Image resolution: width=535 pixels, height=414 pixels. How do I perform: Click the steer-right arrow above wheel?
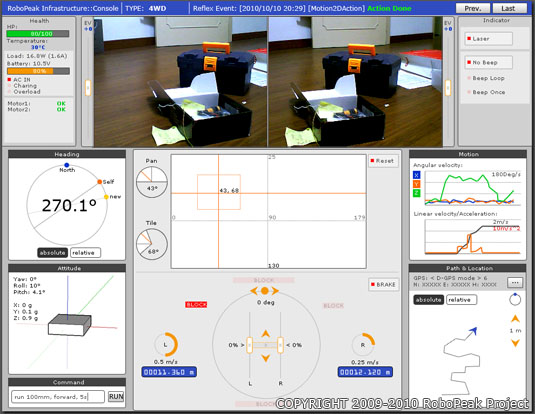pos(275,291)
